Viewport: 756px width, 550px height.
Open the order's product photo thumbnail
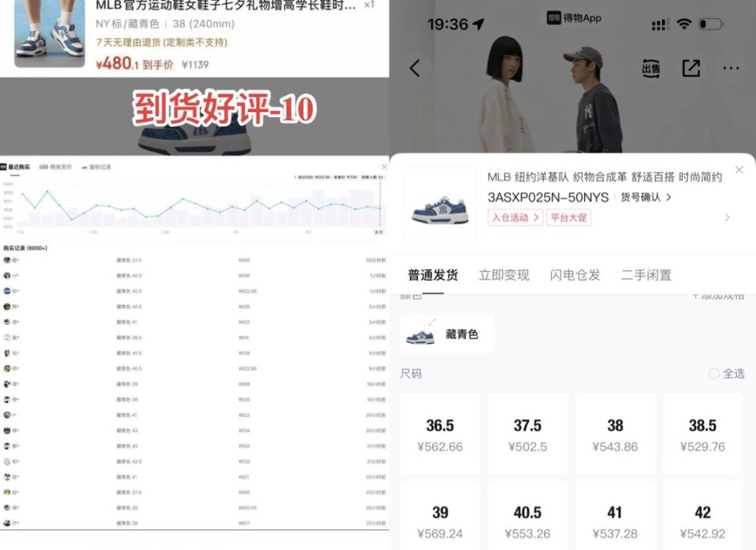(x=50, y=33)
